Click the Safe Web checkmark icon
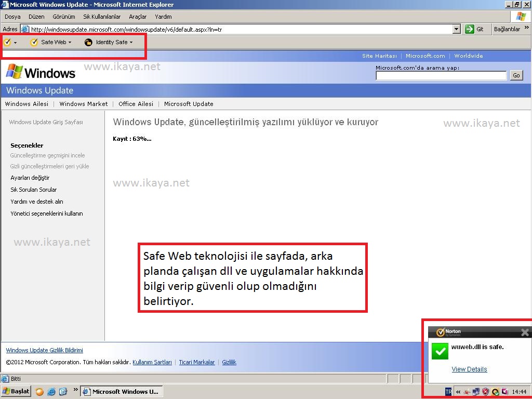Image resolution: width=532 pixels, height=399 pixels. (34, 42)
